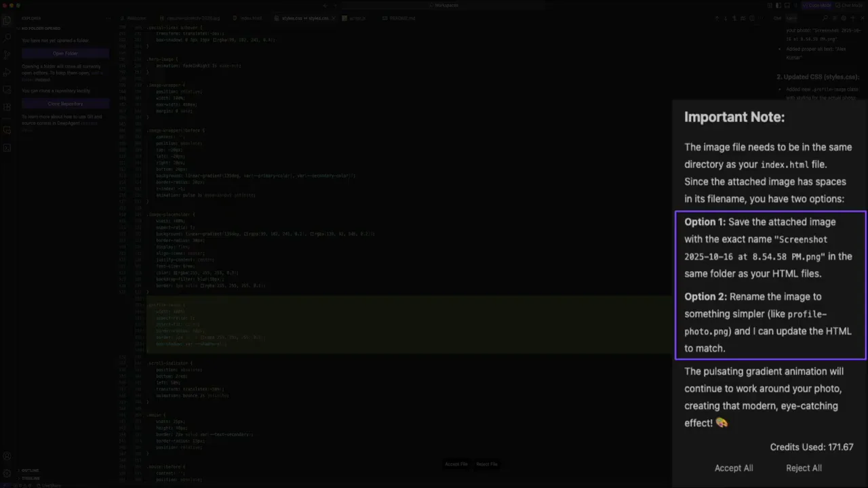Open the chat icon in activity bar
The height and width of the screenshot is (488, 868).
click(7, 130)
